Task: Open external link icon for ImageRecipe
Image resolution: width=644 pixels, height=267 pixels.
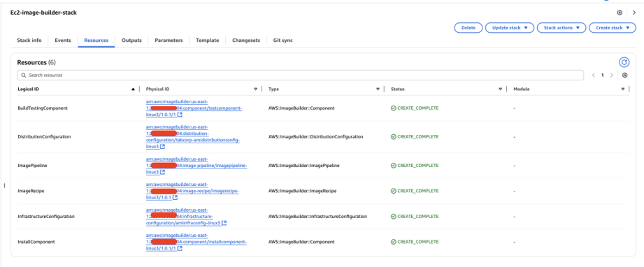Action: 176,197
